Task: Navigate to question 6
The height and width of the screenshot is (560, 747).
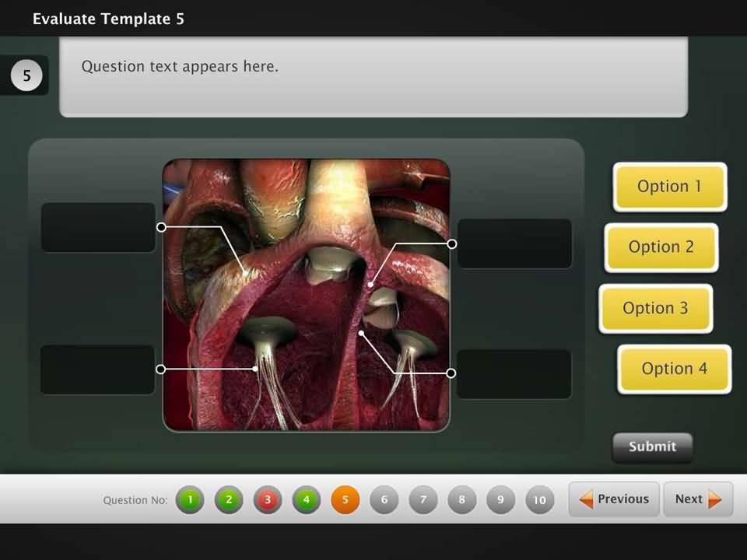Action: (384, 499)
